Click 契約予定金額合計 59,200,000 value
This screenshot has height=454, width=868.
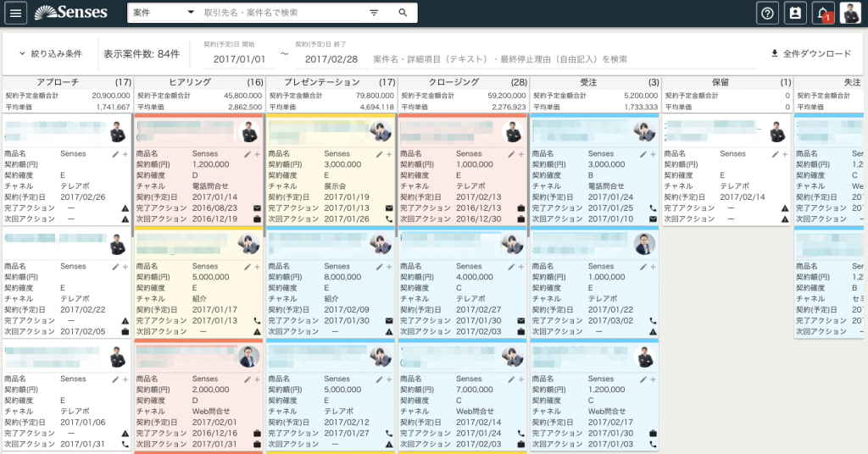point(507,96)
